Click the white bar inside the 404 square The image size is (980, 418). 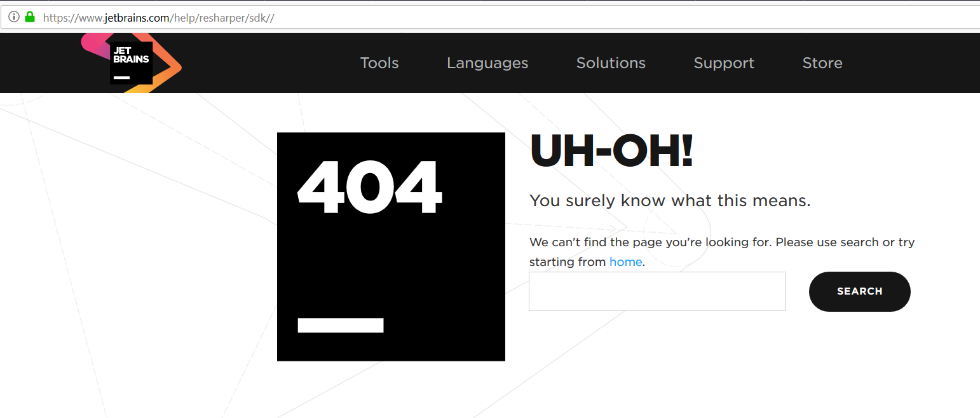point(341,325)
